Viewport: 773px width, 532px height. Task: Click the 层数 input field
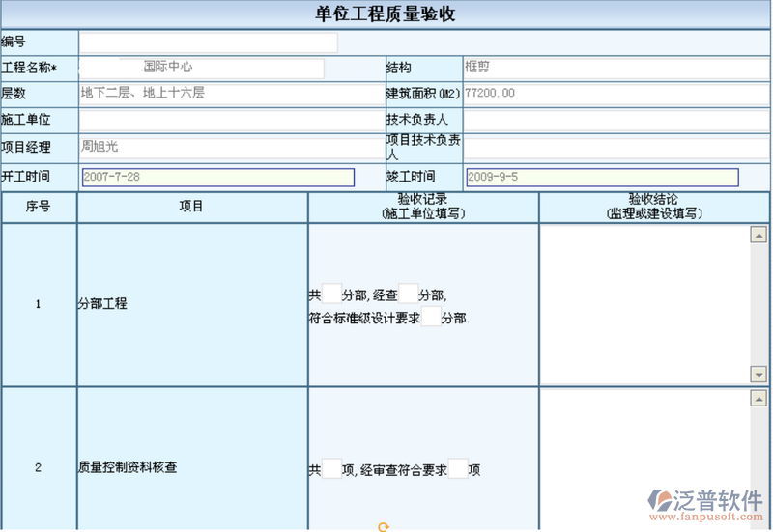click(230, 94)
